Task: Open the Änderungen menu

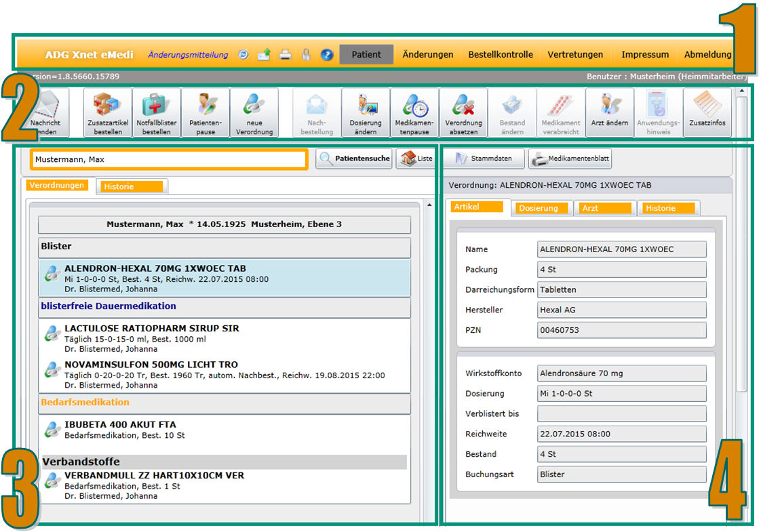Action: point(428,55)
